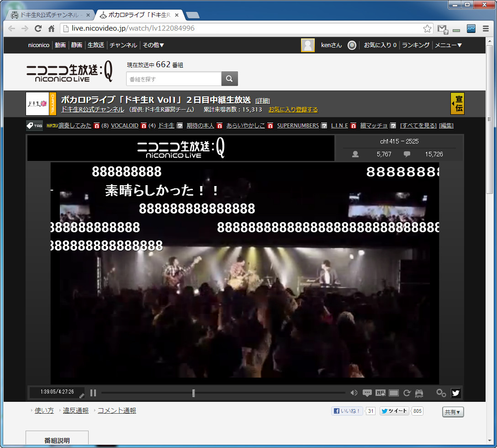Screen dimensions: 497x448
Task: Open a new browser tab
Action: pyautogui.click(x=192, y=15)
